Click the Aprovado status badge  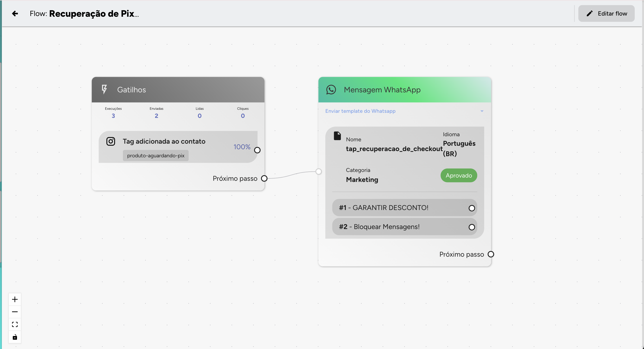tap(459, 175)
